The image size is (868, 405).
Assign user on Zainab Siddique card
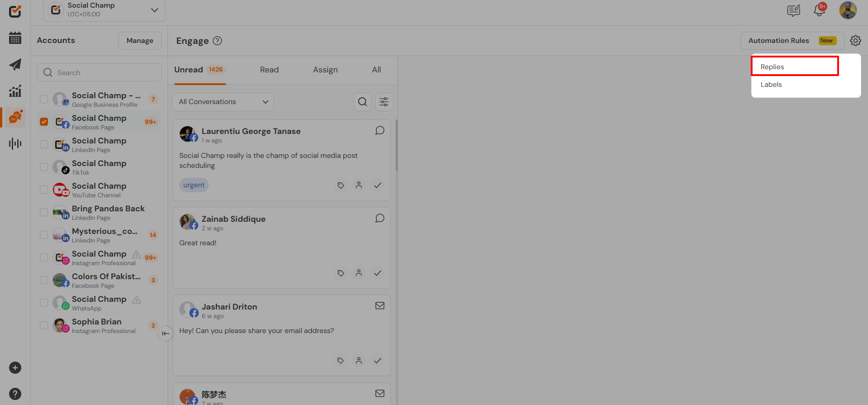(x=359, y=273)
